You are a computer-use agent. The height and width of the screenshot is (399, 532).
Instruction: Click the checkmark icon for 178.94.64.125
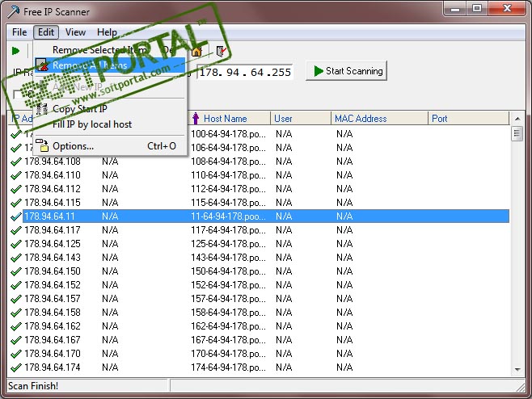point(16,244)
